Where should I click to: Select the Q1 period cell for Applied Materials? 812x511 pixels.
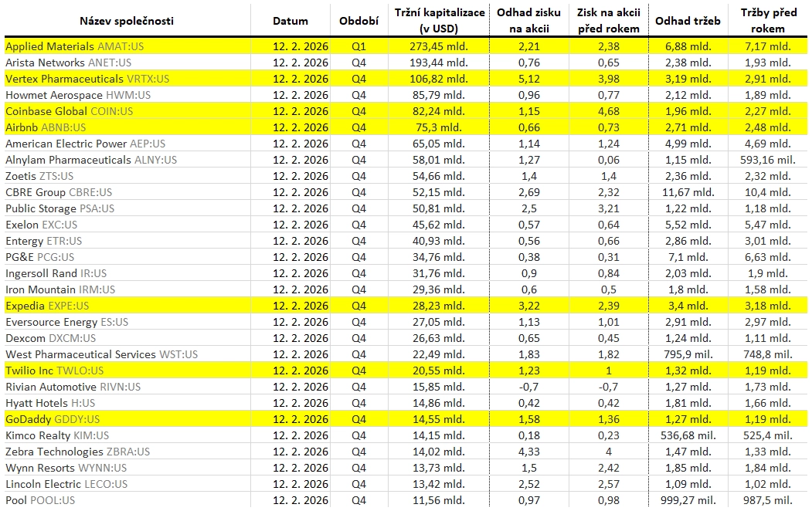359,46
